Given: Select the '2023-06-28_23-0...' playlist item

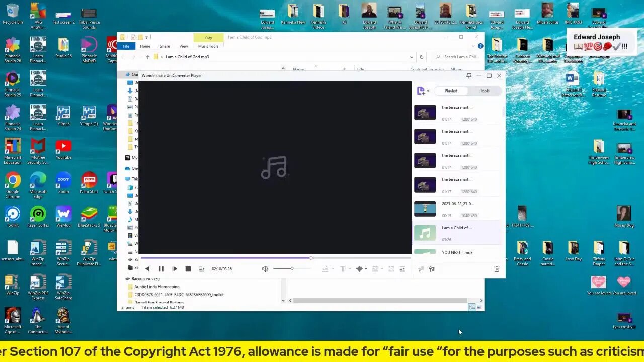Looking at the screenshot, I should tap(457, 209).
